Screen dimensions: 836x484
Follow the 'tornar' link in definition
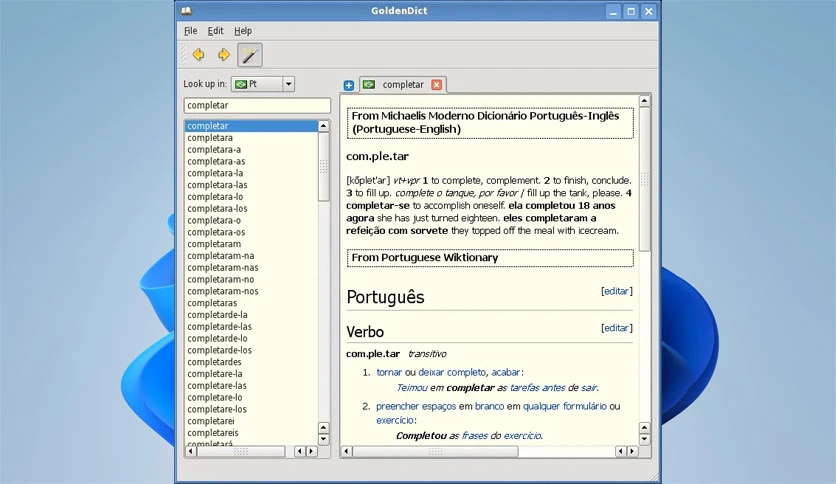click(x=389, y=372)
